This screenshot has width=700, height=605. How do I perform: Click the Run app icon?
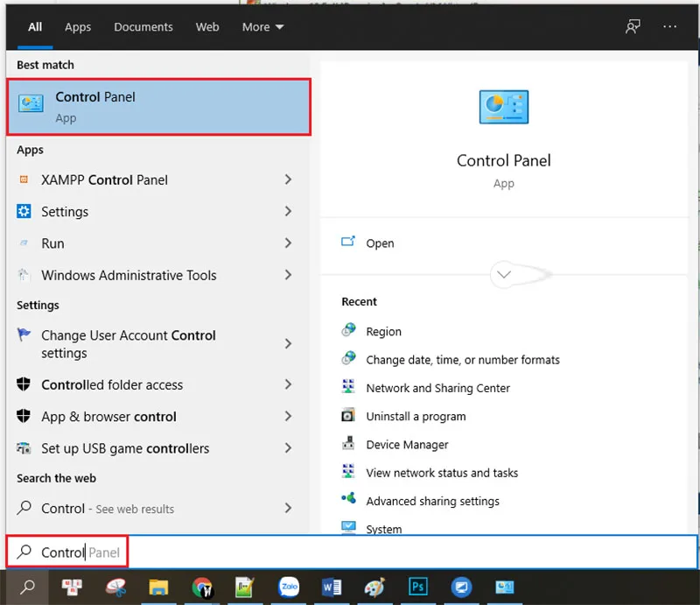24,243
